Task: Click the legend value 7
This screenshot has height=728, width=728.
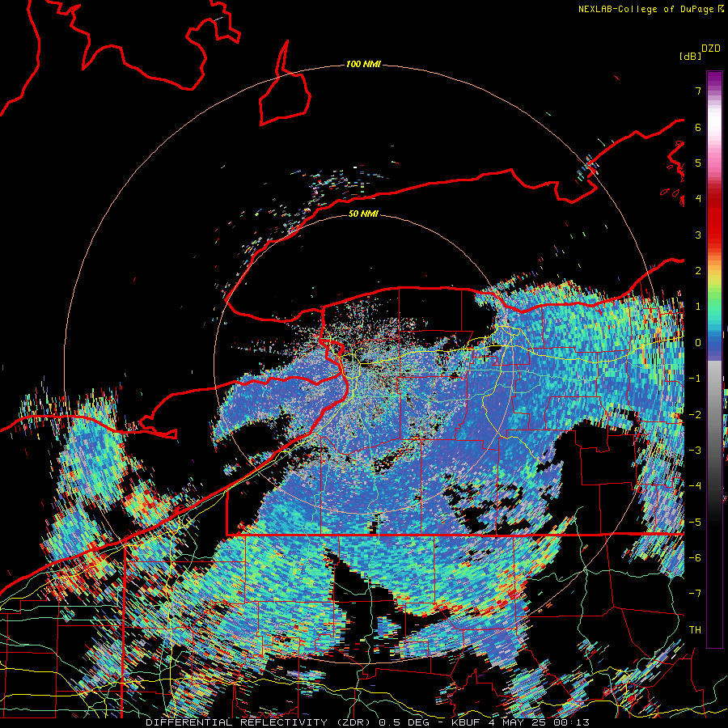Action: coord(698,91)
